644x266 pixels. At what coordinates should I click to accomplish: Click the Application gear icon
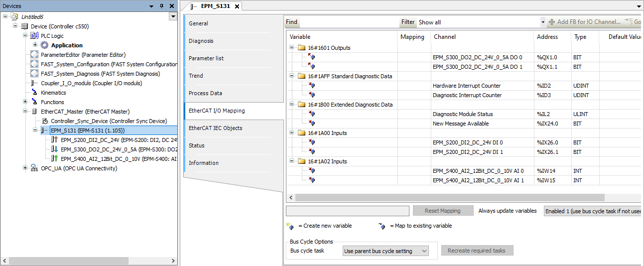44,45
